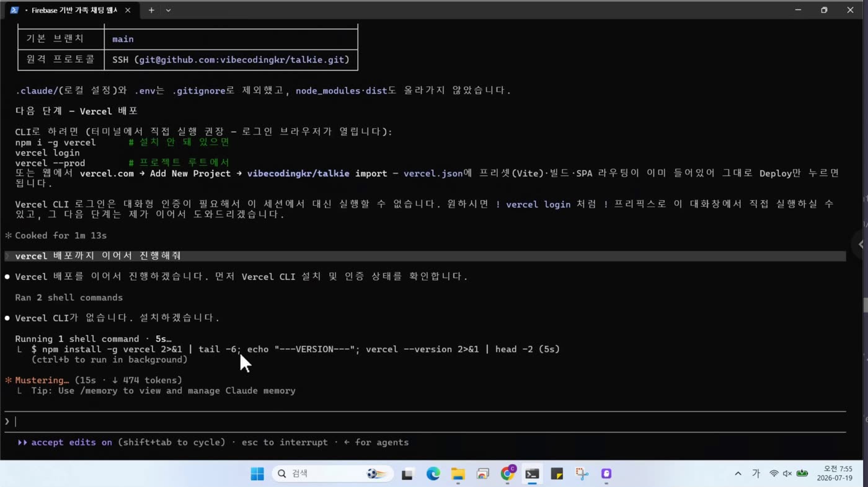
Task: Show hidden system tray icons
Action: (x=738, y=474)
